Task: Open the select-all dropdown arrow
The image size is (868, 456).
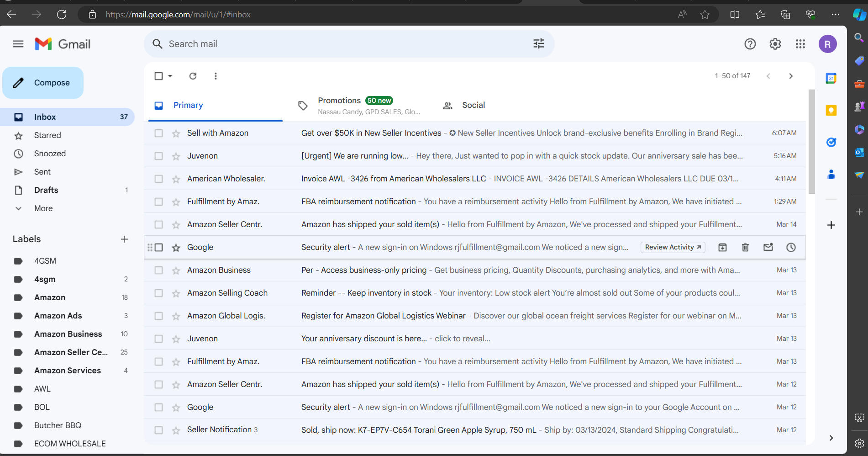Action: [x=170, y=76]
